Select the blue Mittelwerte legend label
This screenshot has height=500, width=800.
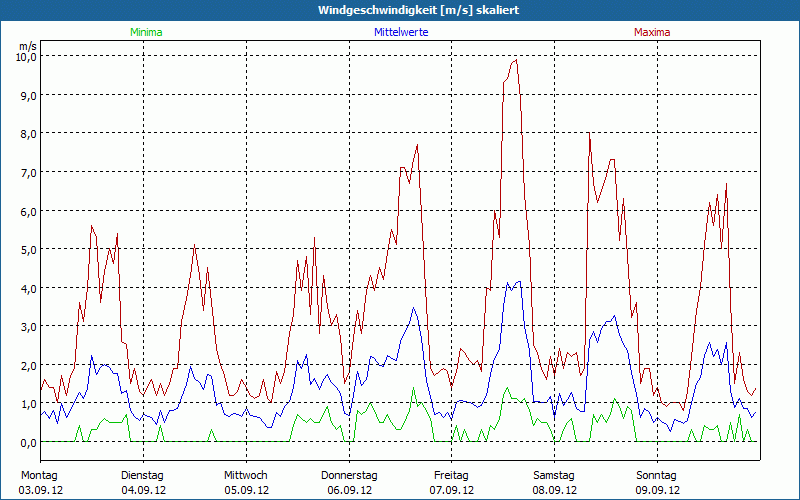coord(401,32)
